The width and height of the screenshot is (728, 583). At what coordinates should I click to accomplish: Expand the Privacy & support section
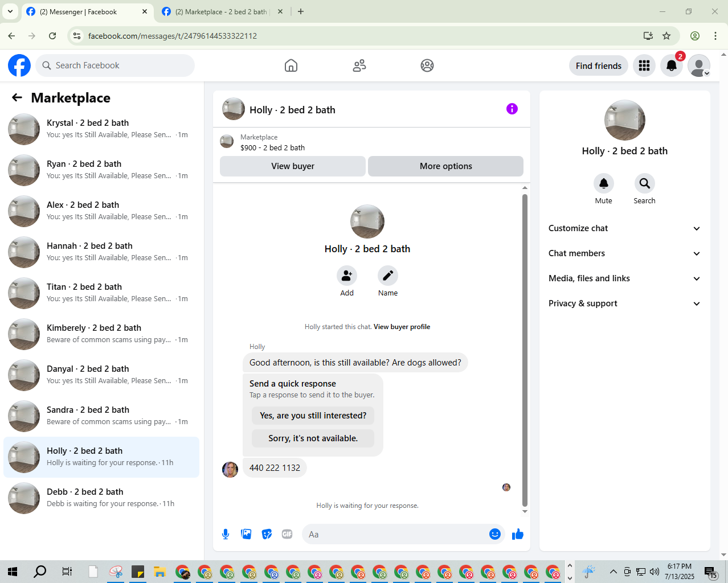pyautogui.click(x=624, y=303)
